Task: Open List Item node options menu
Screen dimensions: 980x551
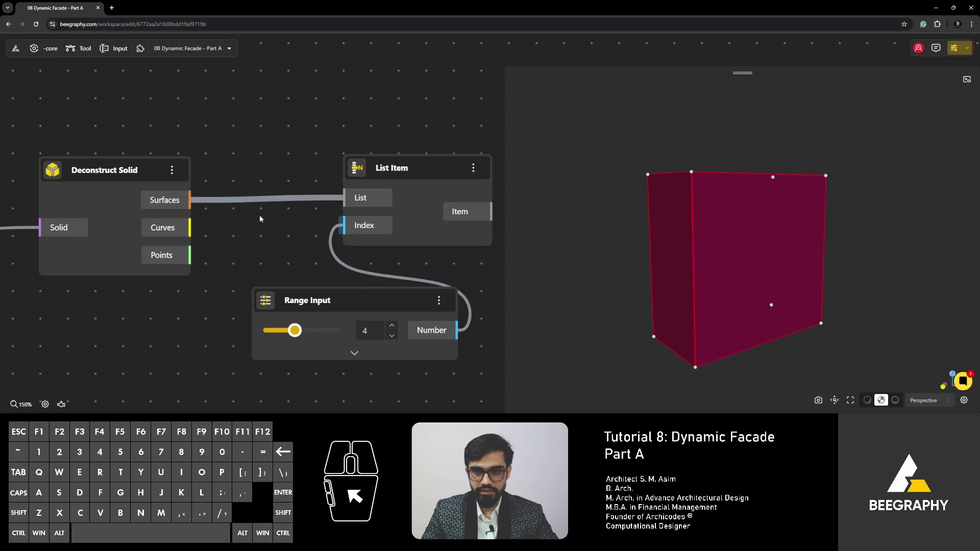Action: coord(473,168)
